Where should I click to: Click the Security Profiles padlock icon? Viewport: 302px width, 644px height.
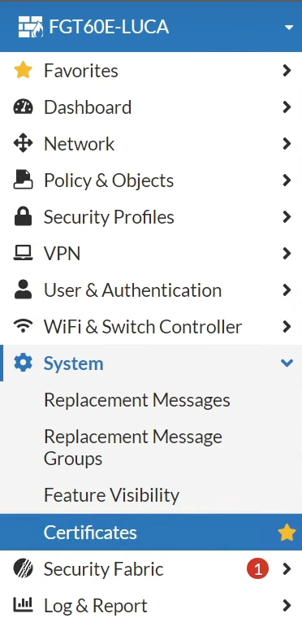(23, 216)
